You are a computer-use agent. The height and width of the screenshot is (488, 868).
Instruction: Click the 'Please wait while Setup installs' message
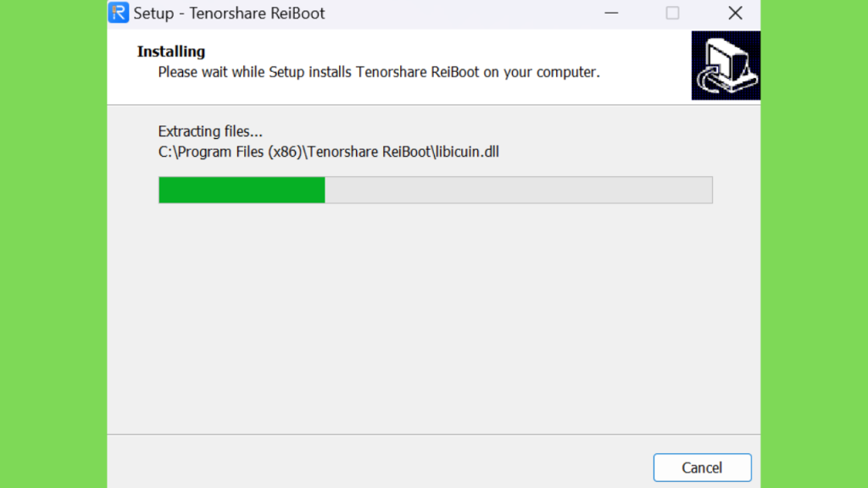click(379, 72)
